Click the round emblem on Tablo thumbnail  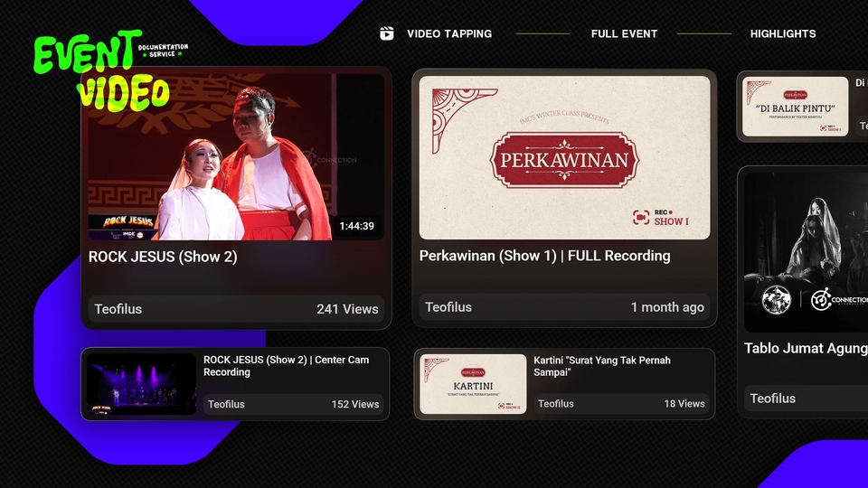point(776,300)
